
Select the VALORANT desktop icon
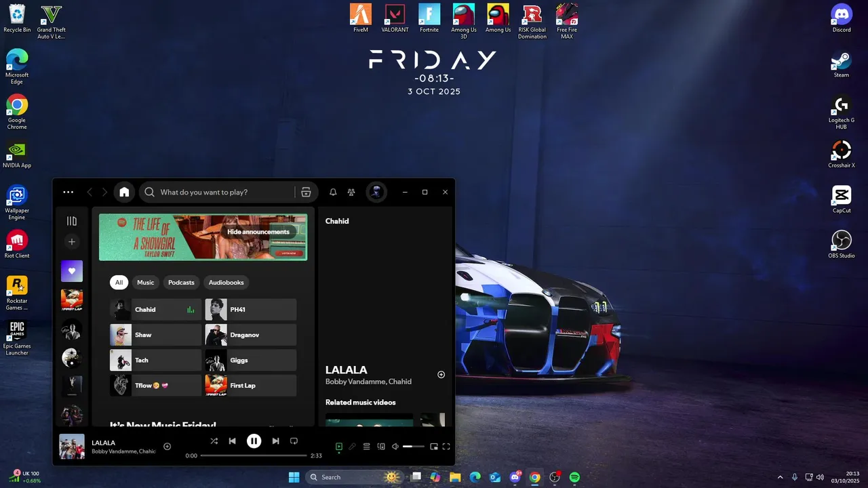click(x=395, y=18)
